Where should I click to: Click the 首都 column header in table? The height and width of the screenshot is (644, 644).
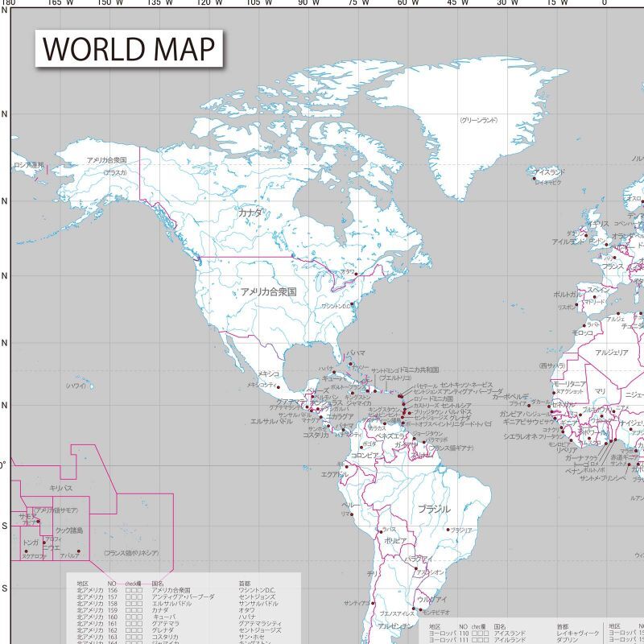[x=245, y=583]
